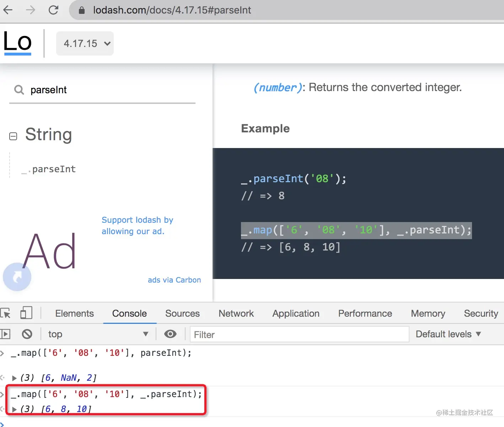This screenshot has width=504, height=427.
Task: Switch to the Console tab
Action: click(129, 313)
